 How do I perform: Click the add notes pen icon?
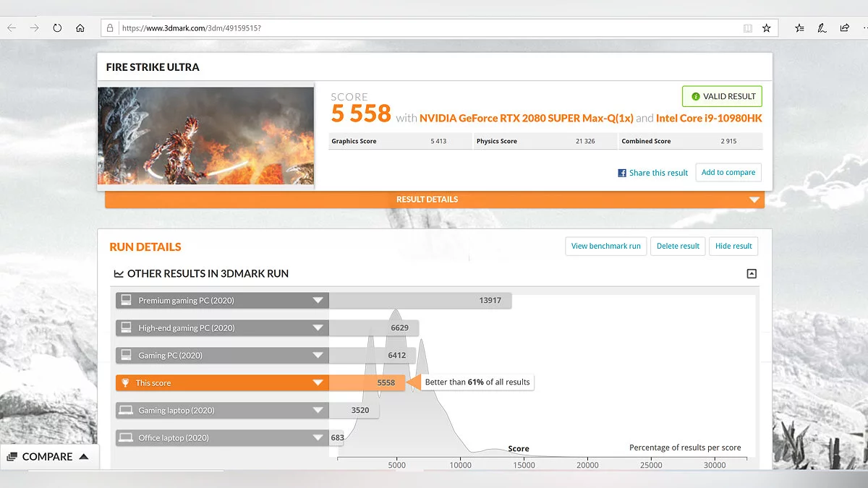822,28
